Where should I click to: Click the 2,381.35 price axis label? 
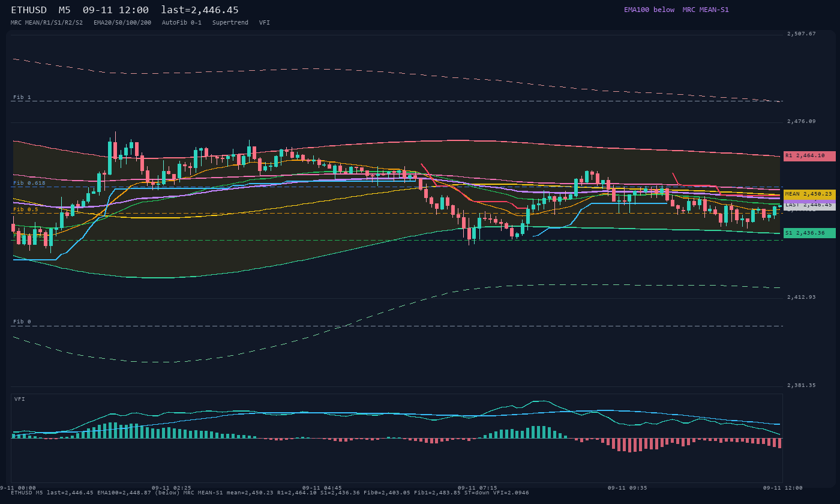click(x=802, y=385)
